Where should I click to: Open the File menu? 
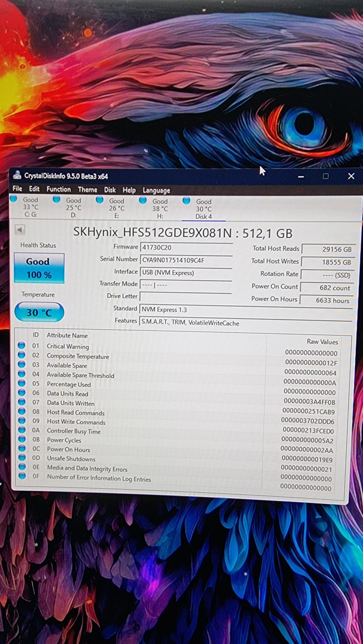click(x=17, y=188)
